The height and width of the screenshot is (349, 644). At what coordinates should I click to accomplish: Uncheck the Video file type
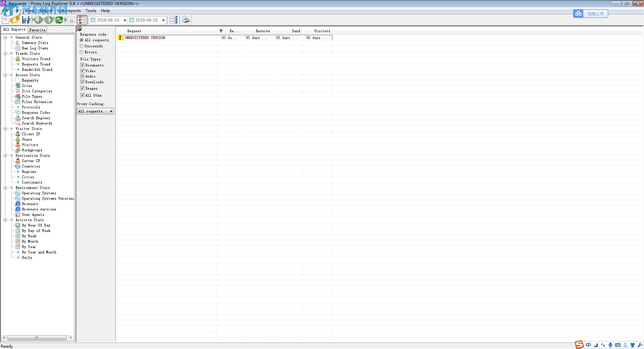[x=82, y=70]
